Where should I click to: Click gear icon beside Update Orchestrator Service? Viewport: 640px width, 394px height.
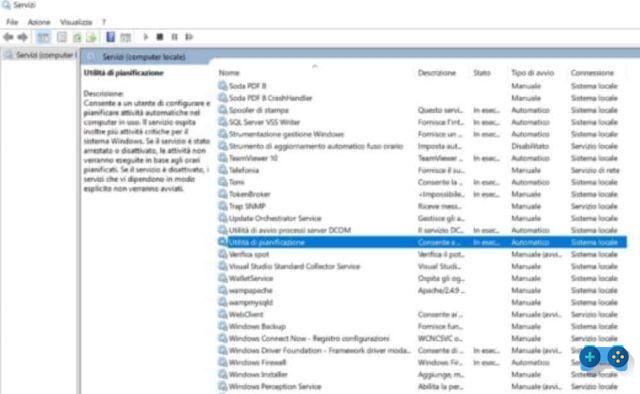coord(222,218)
